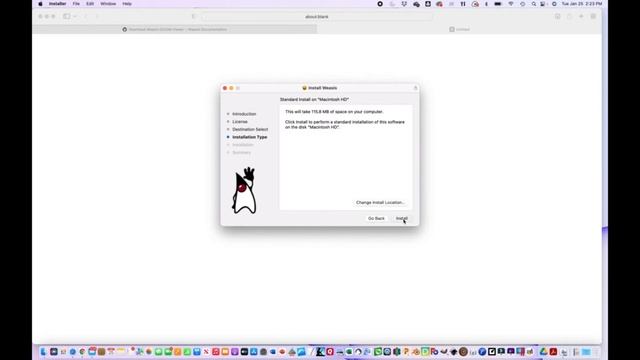640x360 pixels.
Task: Open Safari tab overview icon
Action: click(x=593, y=16)
